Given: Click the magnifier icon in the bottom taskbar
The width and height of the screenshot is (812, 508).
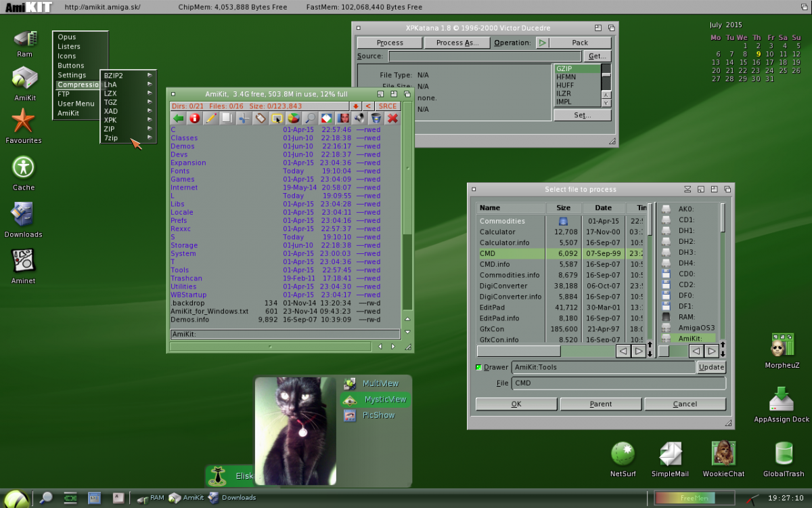Looking at the screenshot, I should tap(46, 498).
